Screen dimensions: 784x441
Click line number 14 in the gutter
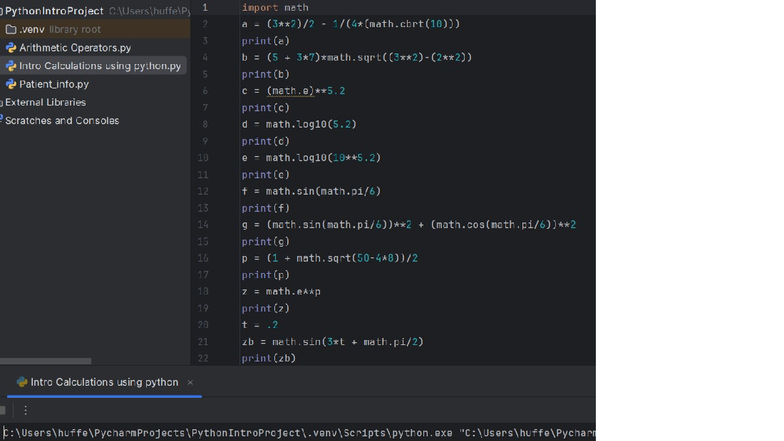tap(203, 225)
